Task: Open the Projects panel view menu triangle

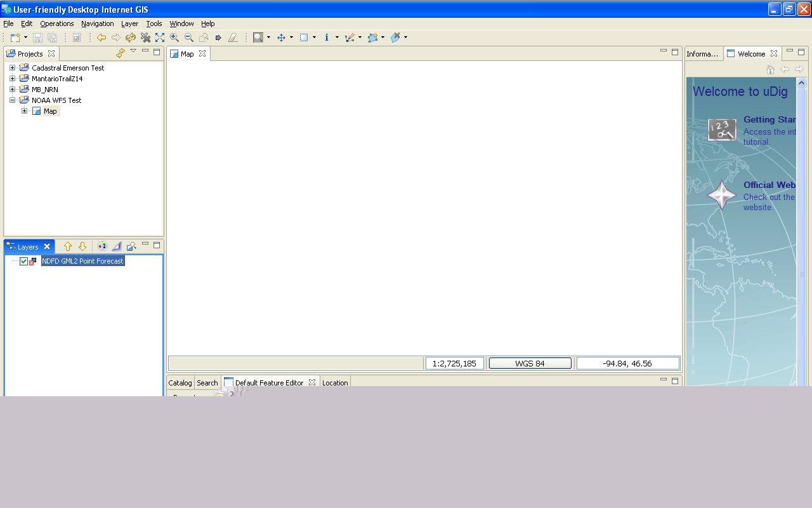Action: coord(133,51)
